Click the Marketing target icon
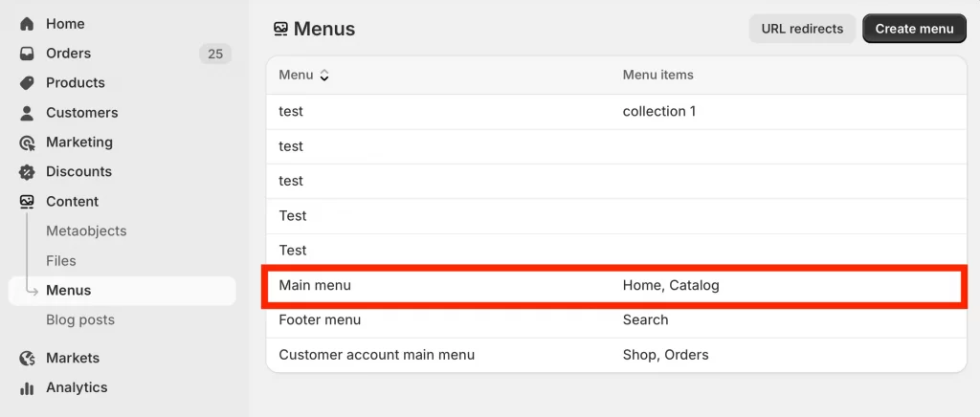 27,143
